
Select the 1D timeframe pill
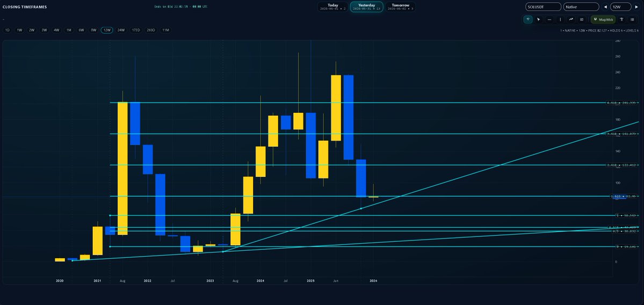(x=7, y=30)
